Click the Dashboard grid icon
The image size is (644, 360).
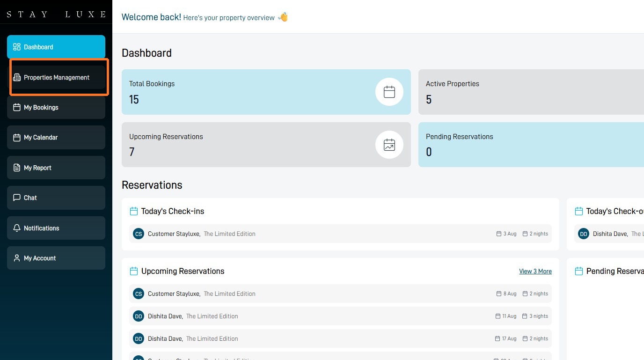tap(17, 47)
